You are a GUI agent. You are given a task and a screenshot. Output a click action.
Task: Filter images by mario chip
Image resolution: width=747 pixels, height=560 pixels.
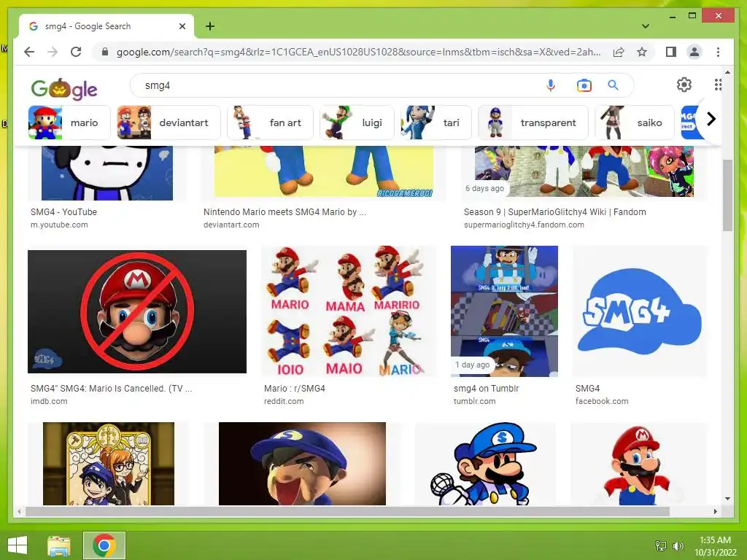[x=69, y=122]
